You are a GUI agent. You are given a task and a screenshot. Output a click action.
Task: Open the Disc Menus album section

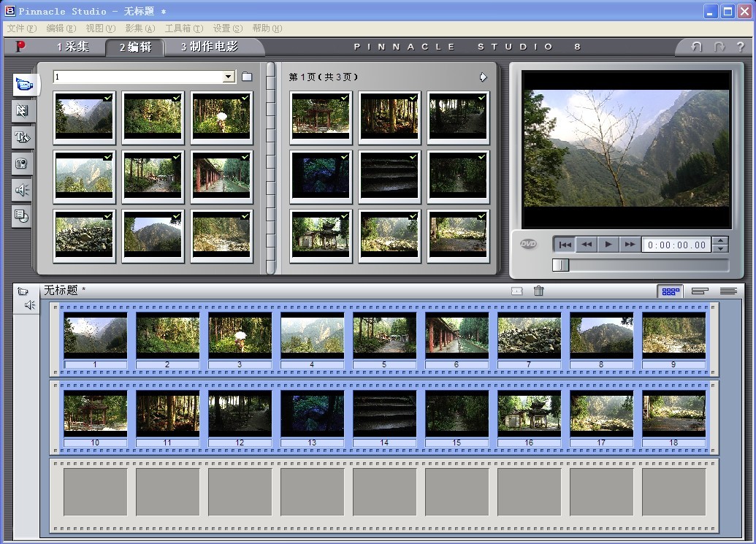click(x=22, y=215)
